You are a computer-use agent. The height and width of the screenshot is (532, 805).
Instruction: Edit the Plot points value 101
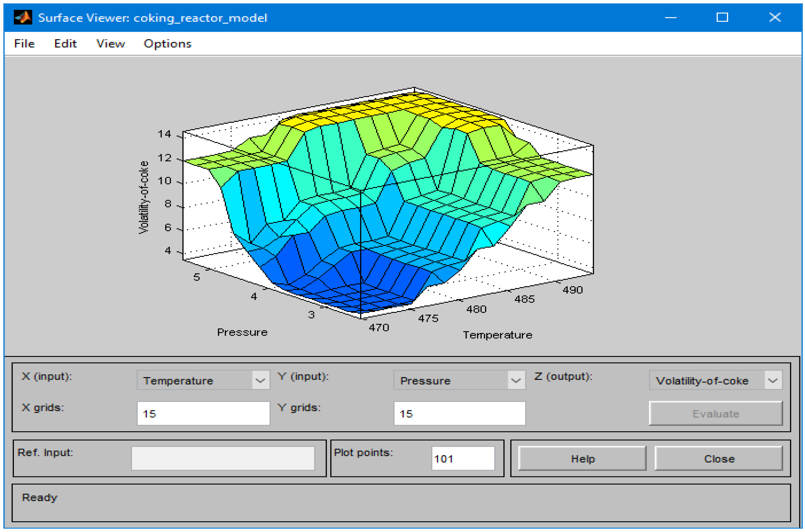click(463, 458)
